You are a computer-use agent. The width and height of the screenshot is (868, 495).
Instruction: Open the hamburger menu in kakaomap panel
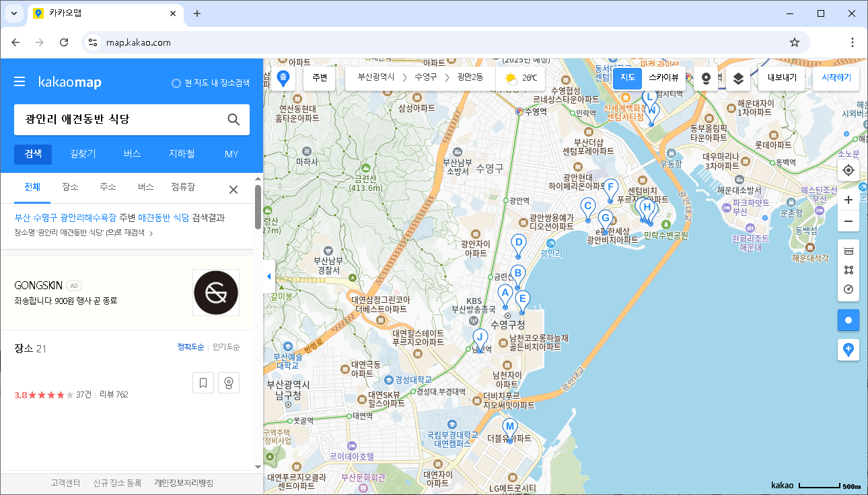[20, 81]
